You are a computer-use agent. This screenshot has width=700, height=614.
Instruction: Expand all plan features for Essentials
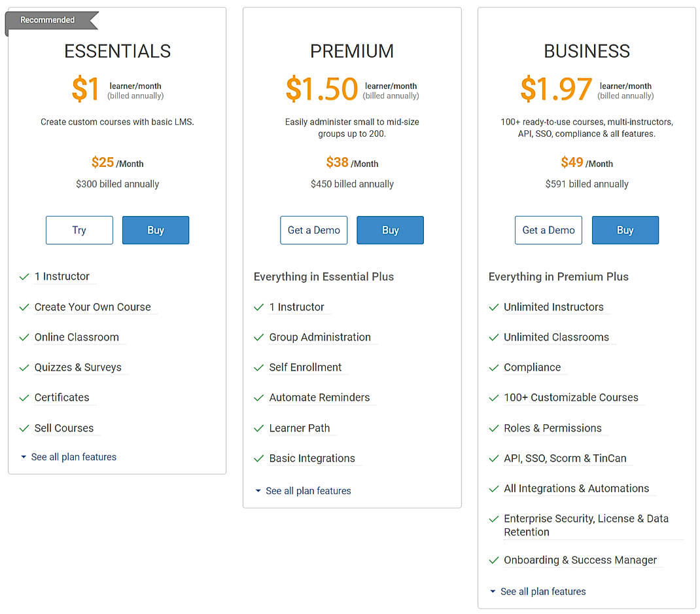74,457
